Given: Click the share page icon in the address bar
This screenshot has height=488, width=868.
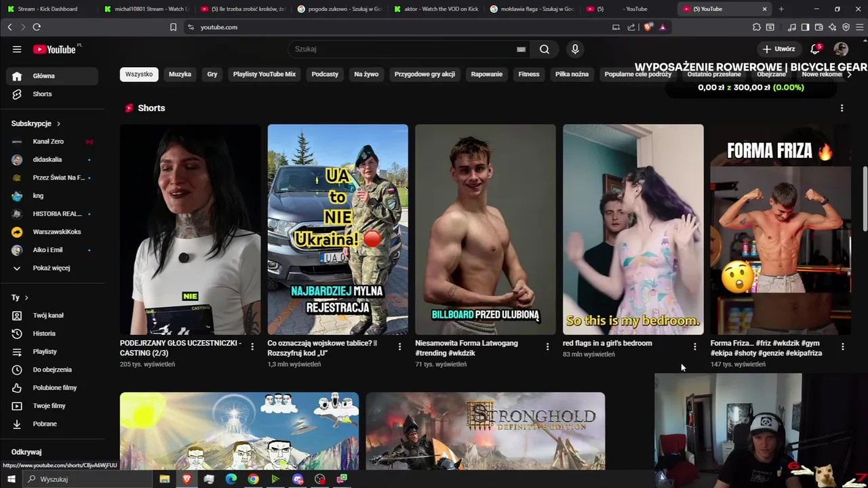Looking at the screenshot, I should pos(631,27).
